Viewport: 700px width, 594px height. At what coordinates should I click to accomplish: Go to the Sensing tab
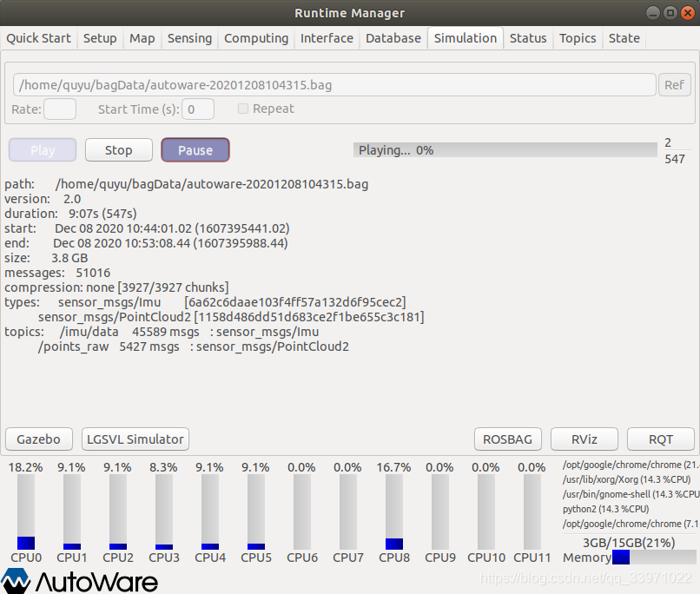tap(189, 38)
